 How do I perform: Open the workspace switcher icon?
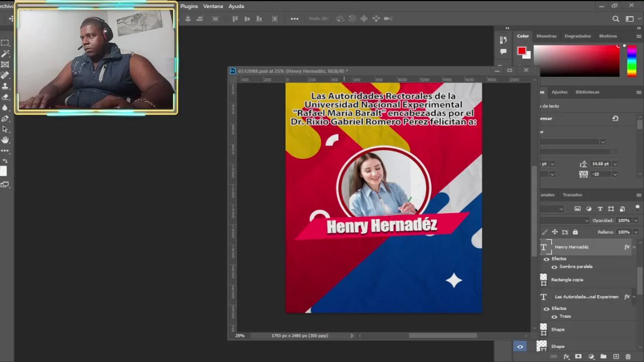click(629, 19)
